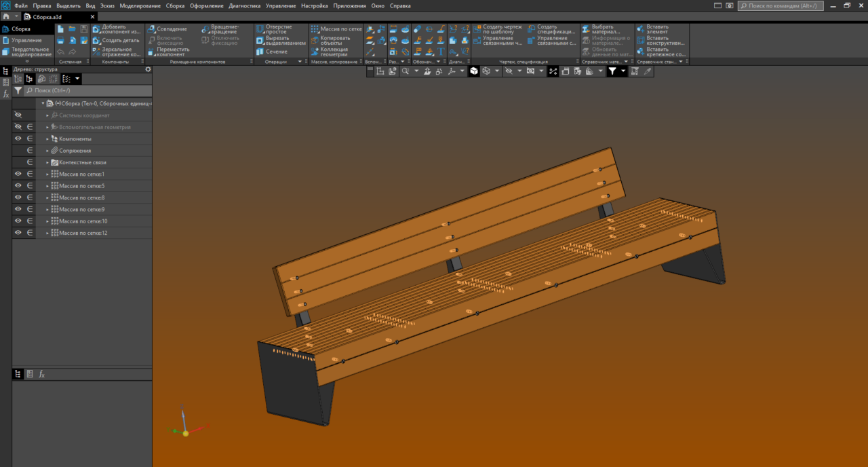Screen dimensions: 868x467
Task: Click the tree panel settings gear
Action: [148, 69]
